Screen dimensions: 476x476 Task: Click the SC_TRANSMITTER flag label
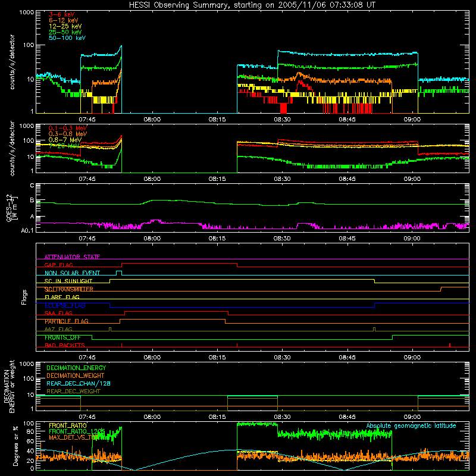tap(69, 289)
